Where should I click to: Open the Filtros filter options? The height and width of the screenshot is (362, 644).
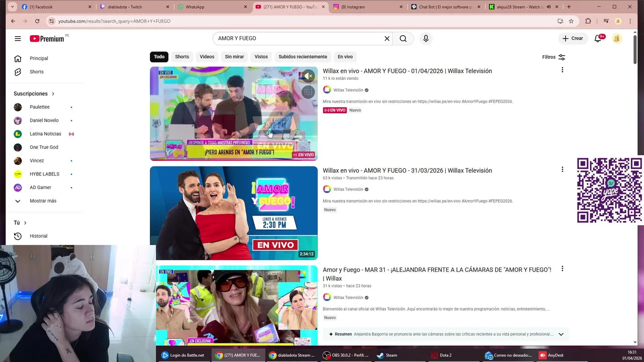pos(553,57)
